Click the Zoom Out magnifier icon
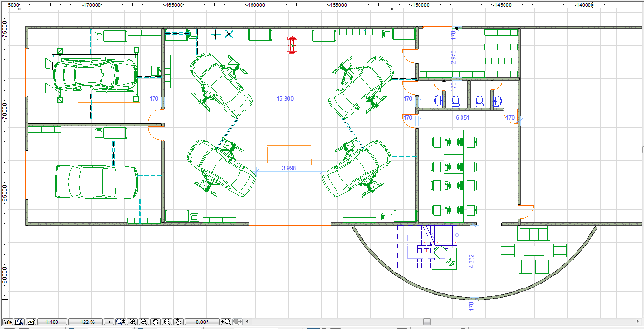 tap(144, 322)
